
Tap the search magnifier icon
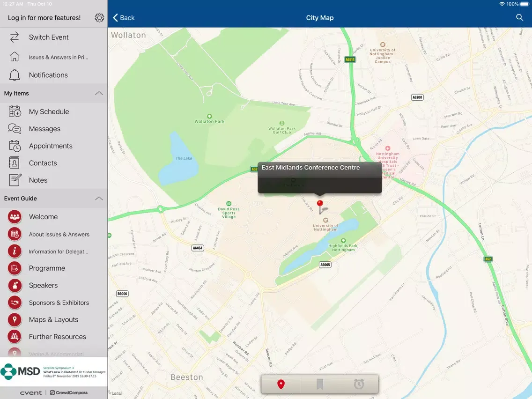tap(519, 18)
